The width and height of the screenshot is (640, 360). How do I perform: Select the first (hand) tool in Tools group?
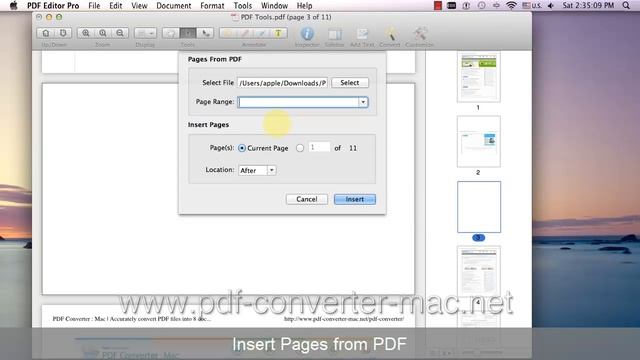click(x=171, y=33)
